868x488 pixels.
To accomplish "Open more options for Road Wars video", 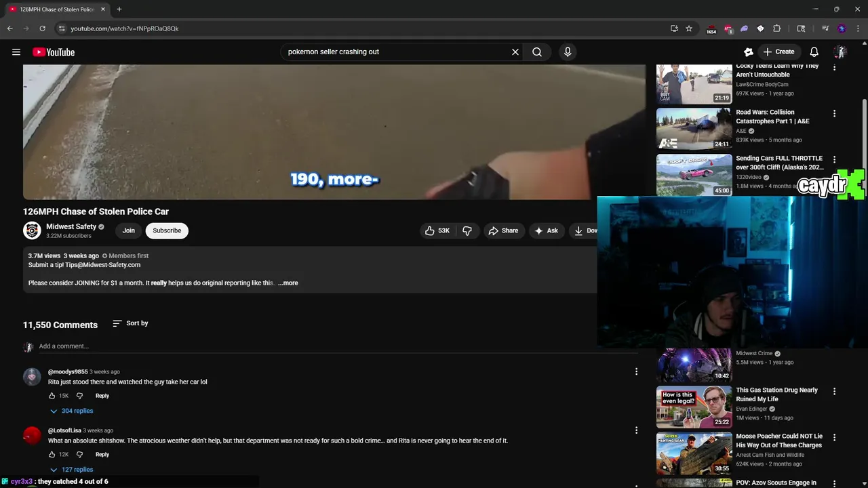I will tap(834, 113).
